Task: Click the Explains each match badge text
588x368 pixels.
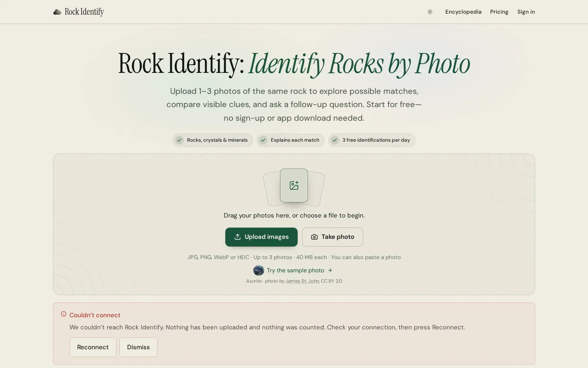Action: point(295,140)
